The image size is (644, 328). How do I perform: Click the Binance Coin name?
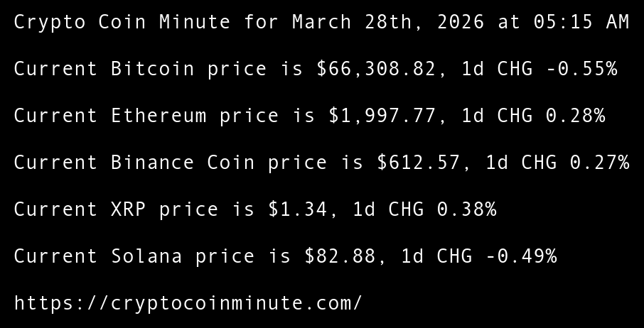[183, 163]
